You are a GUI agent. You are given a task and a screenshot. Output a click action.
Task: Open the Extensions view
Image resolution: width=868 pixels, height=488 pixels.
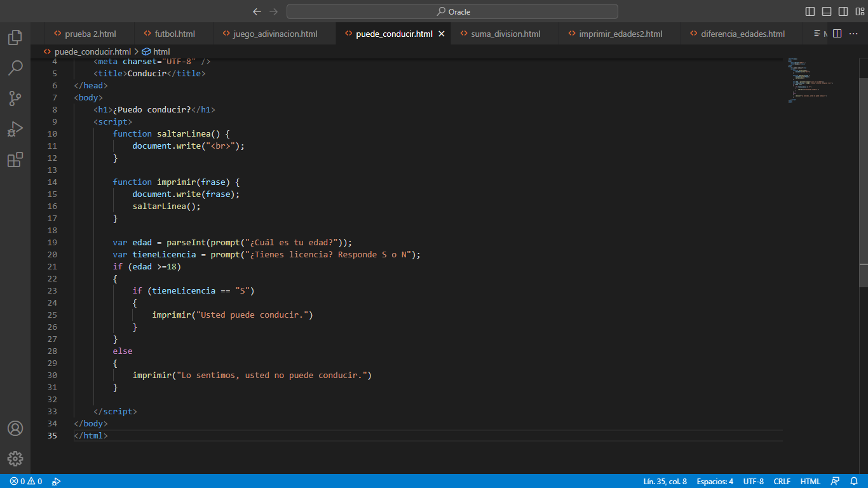click(15, 159)
